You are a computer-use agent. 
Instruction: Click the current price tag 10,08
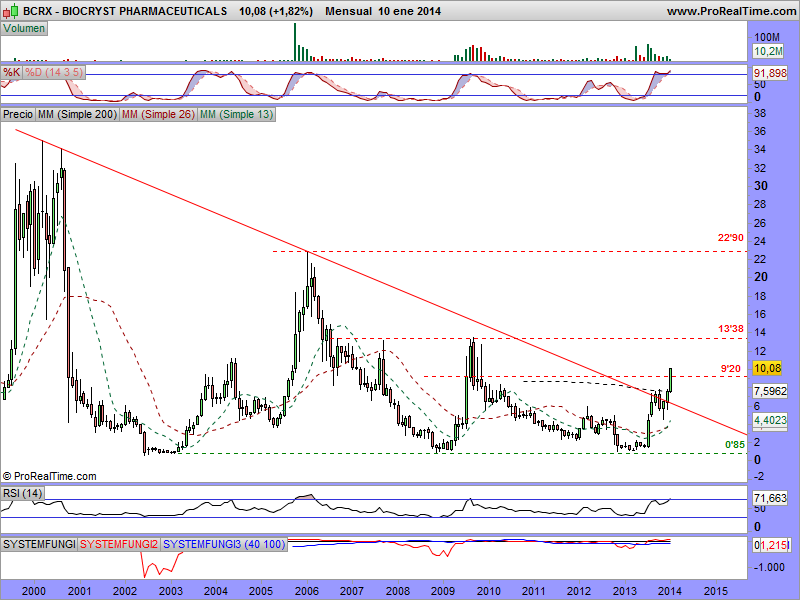767,368
